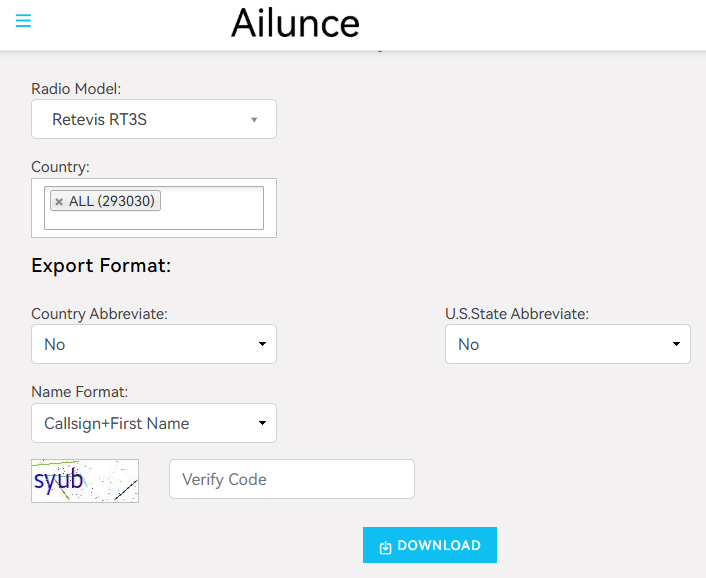Open the hamburger navigation menu
This screenshot has width=706, height=578.
(23, 21)
